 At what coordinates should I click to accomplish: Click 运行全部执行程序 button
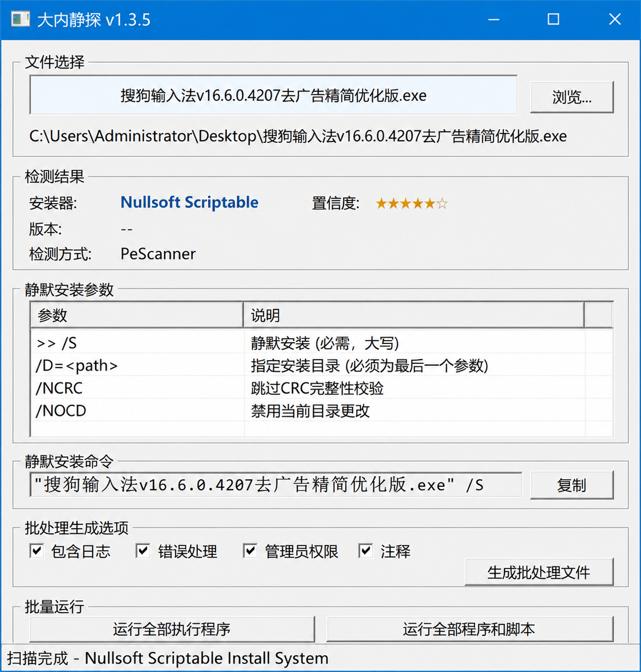click(172, 629)
